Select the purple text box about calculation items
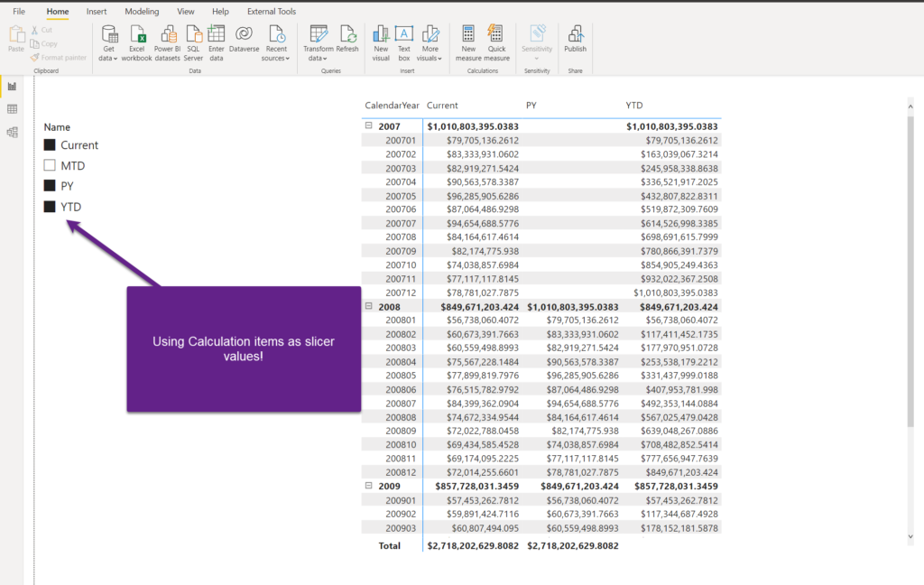 coord(244,349)
